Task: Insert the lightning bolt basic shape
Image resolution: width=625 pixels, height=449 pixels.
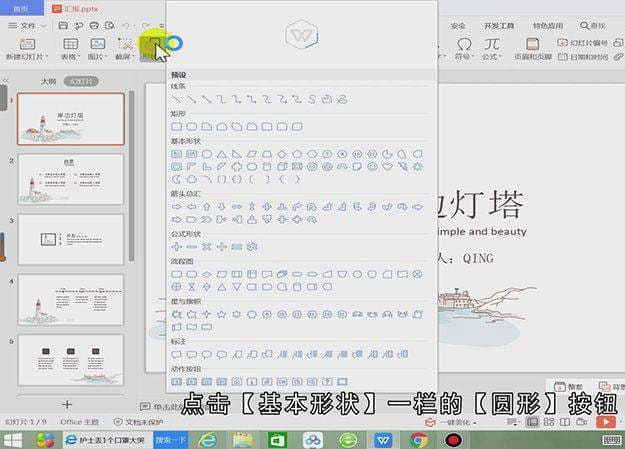Action: tap(403, 167)
